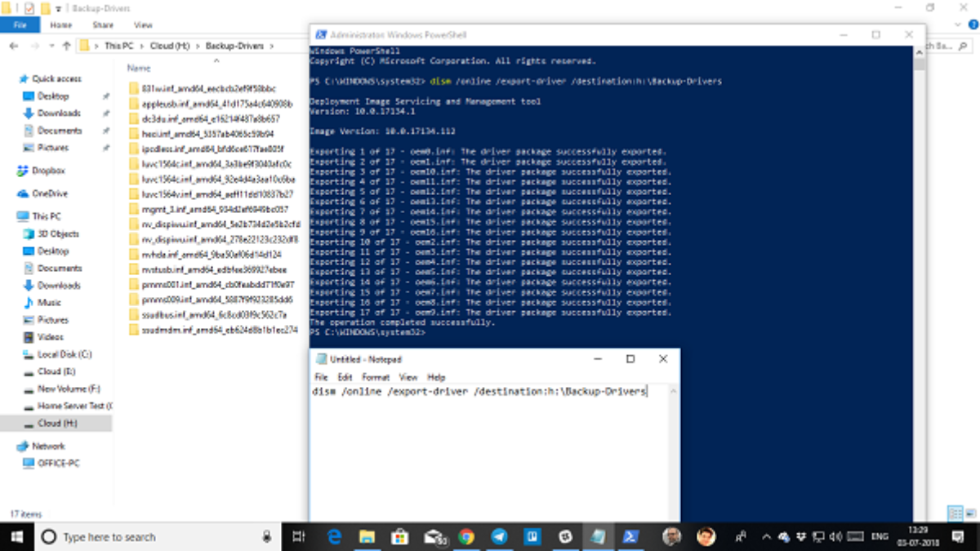Launch Google Chrome from the taskbar
980x551 pixels.
point(466,536)
